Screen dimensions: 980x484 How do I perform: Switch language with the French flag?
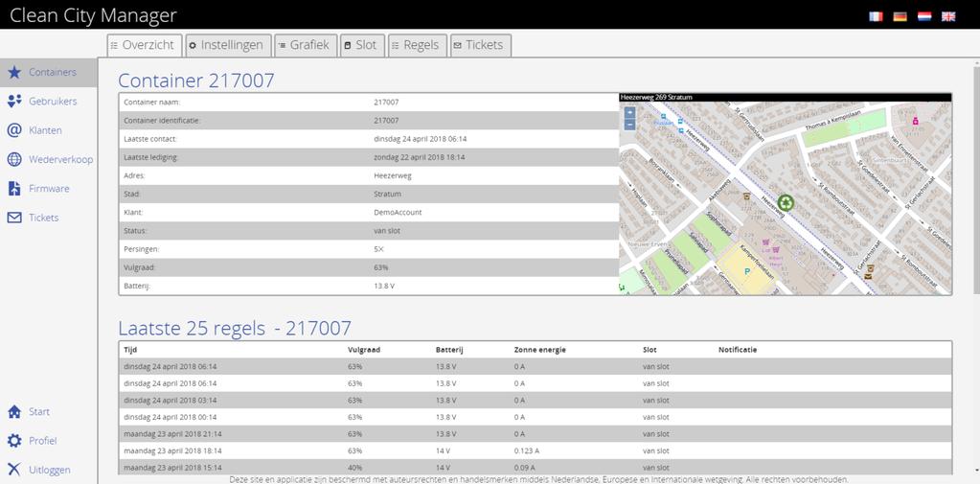[876, 17]
